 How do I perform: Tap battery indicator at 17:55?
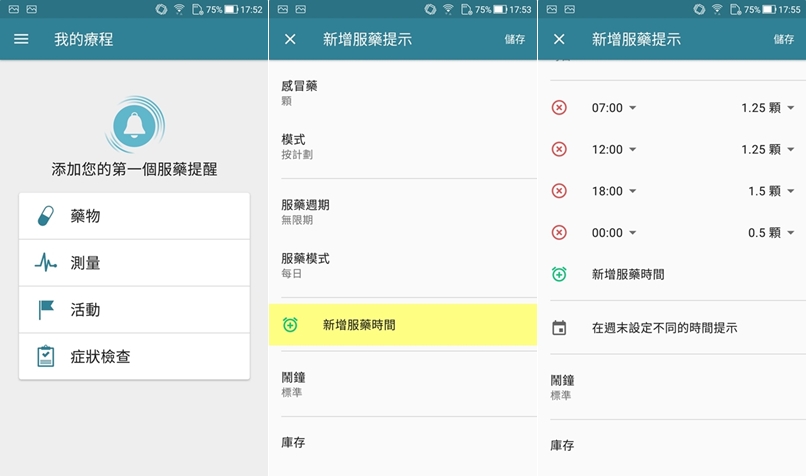(x=769, y=9)
